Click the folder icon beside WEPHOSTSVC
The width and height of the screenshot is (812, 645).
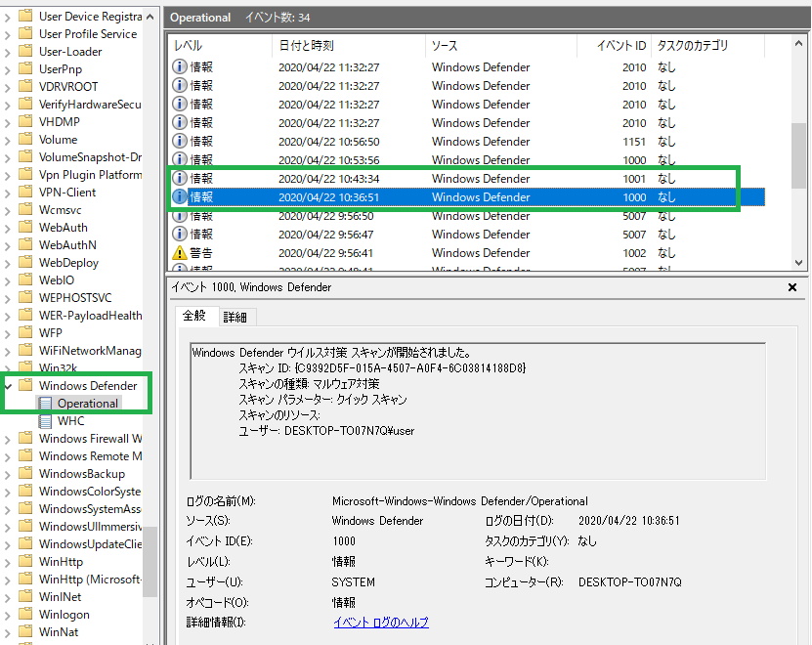pos(25,297)
